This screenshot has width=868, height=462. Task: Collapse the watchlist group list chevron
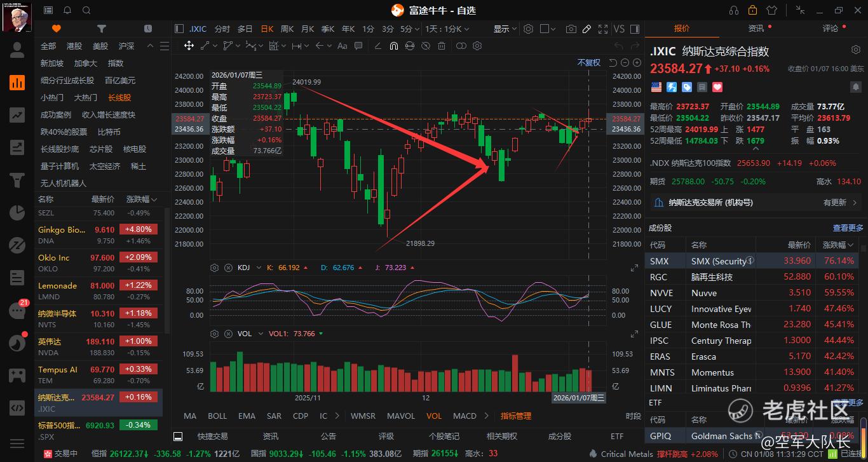coord(149,46)
